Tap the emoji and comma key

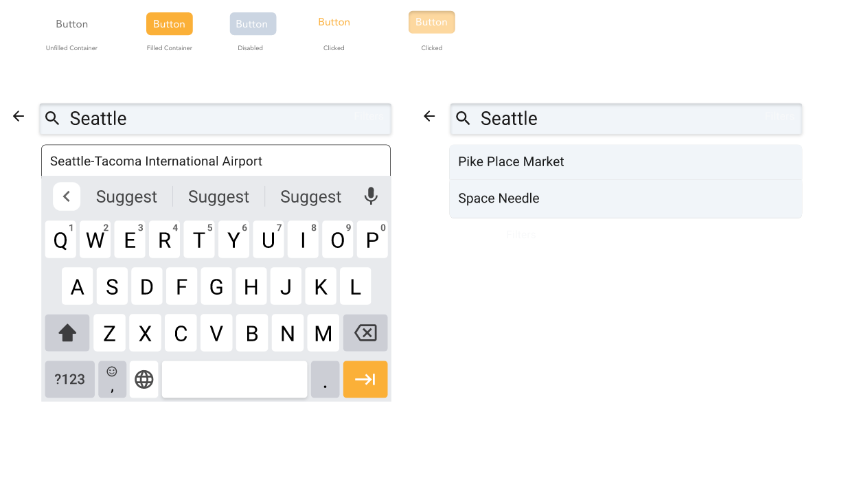click(x=113, y=379)
